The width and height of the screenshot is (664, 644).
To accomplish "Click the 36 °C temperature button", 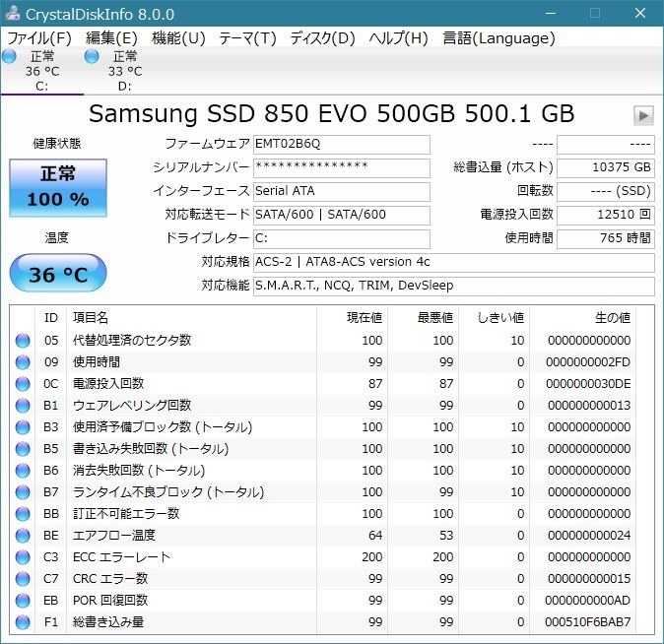I will point(58,273).
